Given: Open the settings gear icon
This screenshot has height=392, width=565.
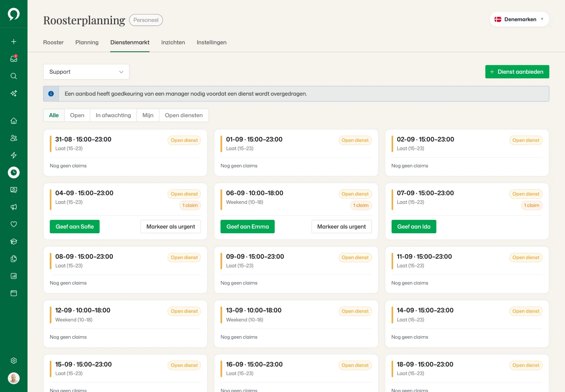Looking at the screenshot, I should point(14,361).
